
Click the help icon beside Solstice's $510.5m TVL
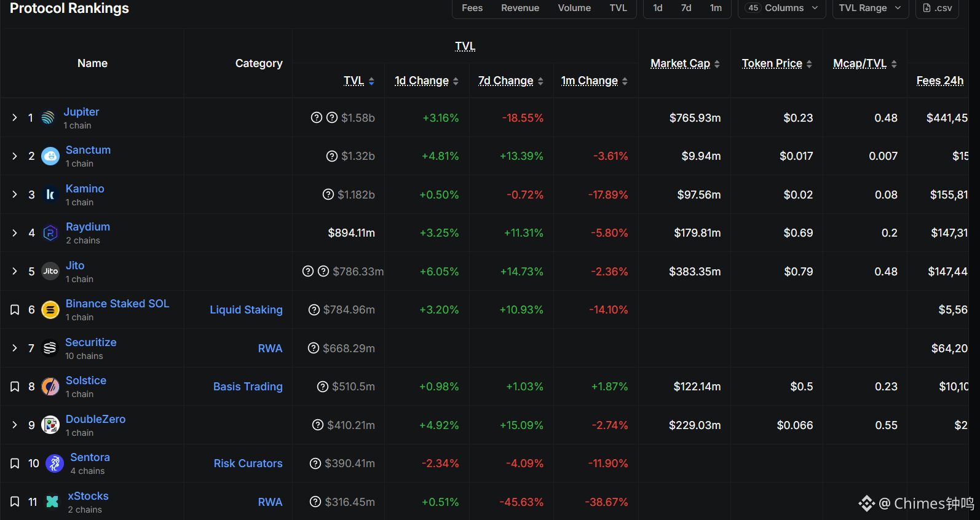[x=323, y=387]
